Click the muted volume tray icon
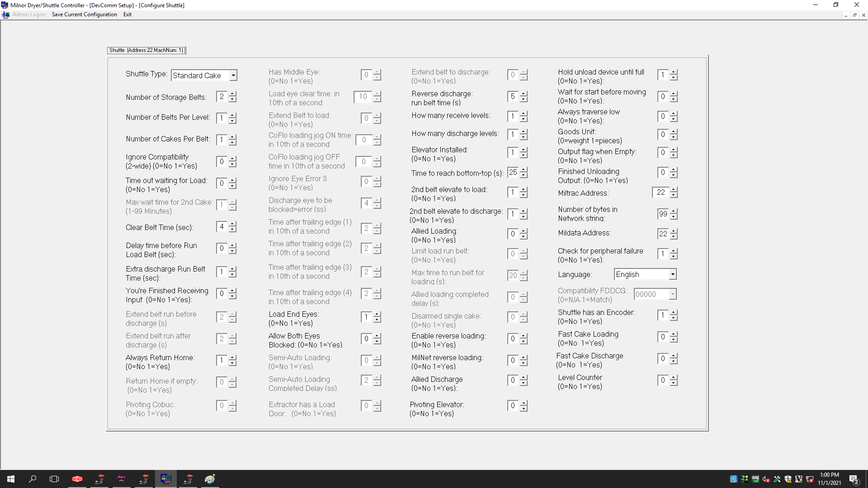Screen dimensions: 868x488 pyautogui.click(x=766, y=479)
